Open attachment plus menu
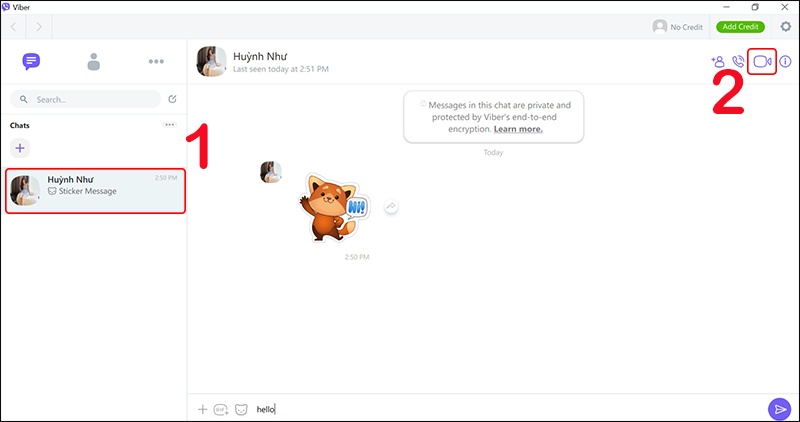The width and height of the screenshot is (800, 422). (203, 409)
